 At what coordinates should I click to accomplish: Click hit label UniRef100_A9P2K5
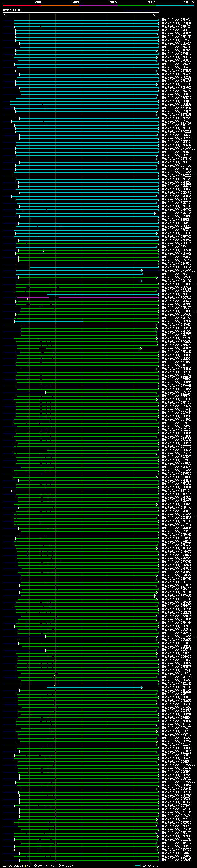tap(177, 559)
